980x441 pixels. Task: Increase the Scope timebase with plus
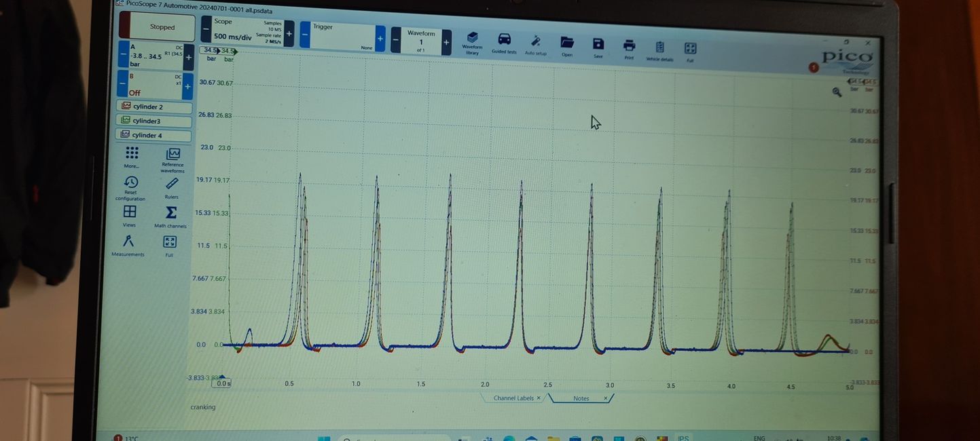289,33
